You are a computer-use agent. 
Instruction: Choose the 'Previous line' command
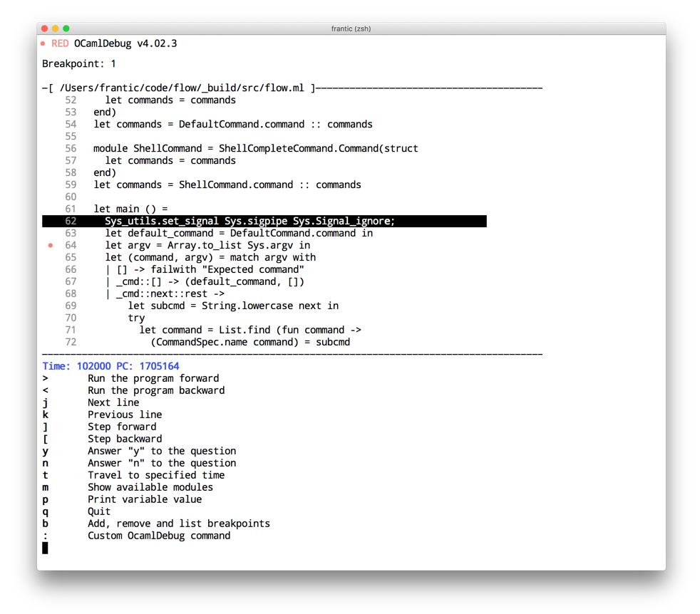124,415
